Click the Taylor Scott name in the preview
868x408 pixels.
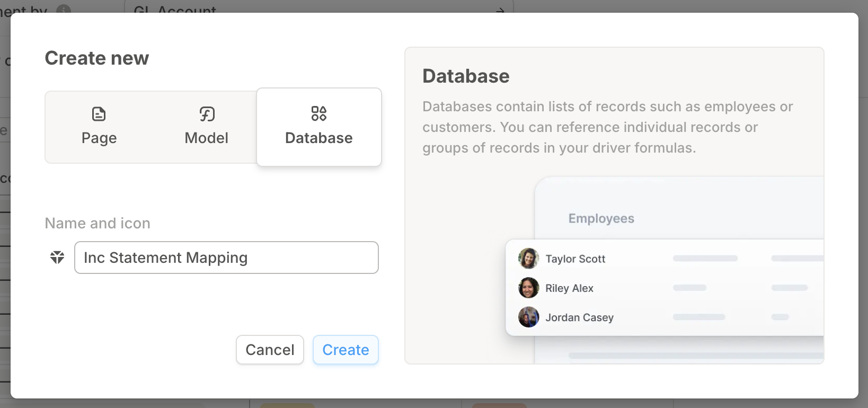tap(575, 259)
